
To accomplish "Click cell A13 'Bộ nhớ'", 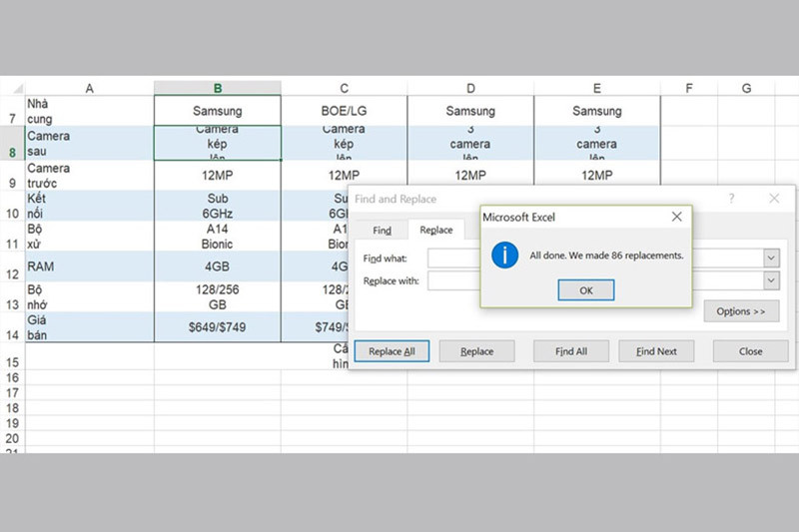I will coord(90,296).
